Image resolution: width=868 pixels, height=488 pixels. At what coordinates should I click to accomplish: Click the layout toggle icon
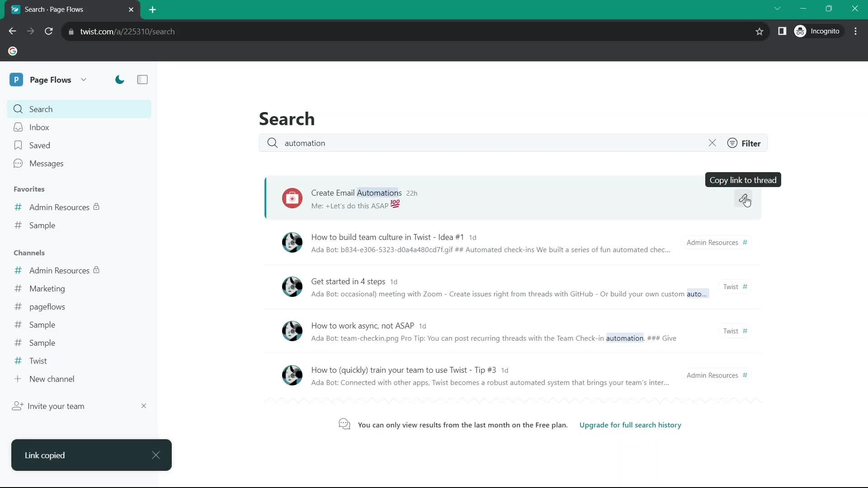143,80
